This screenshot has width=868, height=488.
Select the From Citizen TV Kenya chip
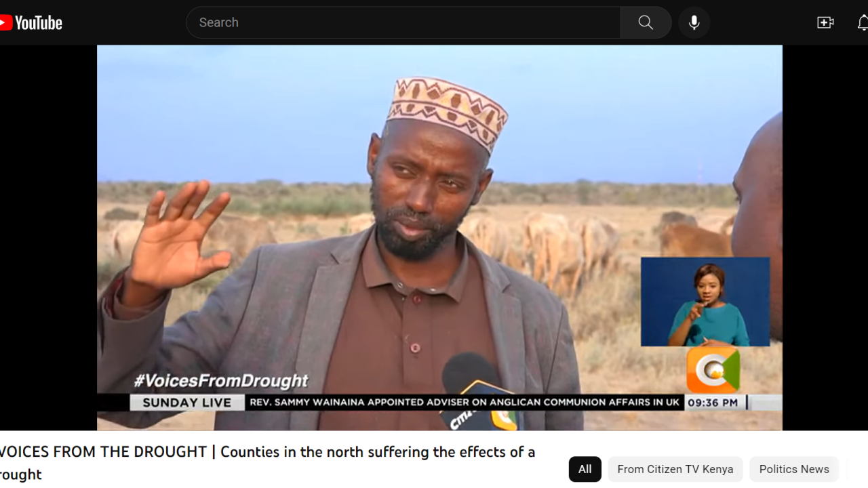pyautogui.click(x=675, y=469)
